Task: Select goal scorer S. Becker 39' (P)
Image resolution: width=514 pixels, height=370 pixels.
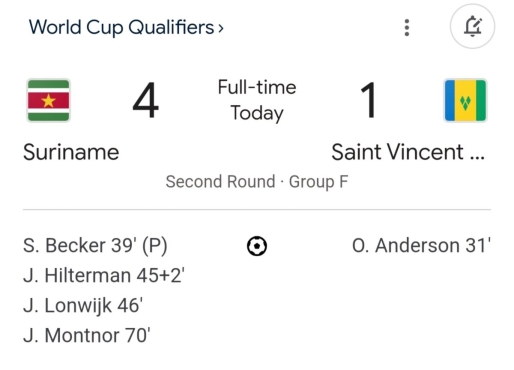Action: point(95,246)
